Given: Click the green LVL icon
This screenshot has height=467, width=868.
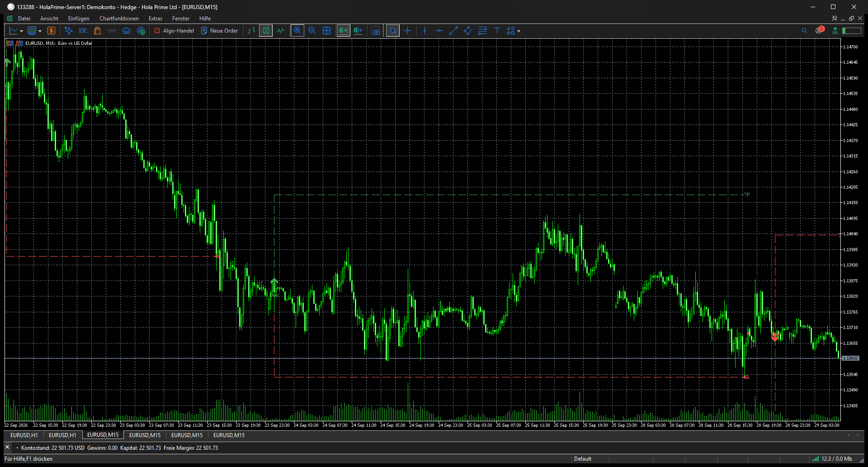Looking at the screenshot, I should (835, 31).
